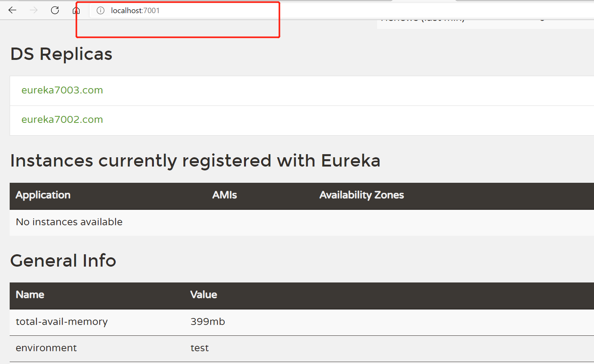Select the General Info heading
This screenshot has width=594, height=364.
tap(63, 261)
